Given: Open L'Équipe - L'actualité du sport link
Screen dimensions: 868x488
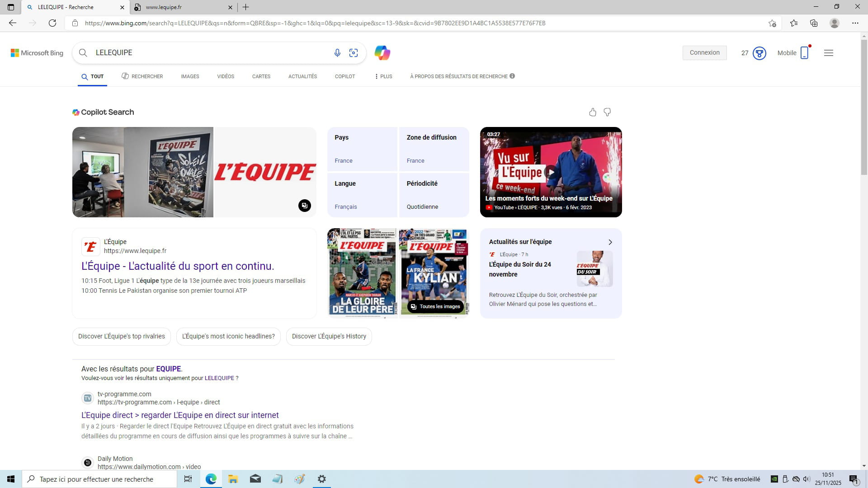Looking at the screenshot, I should [178, 266].
